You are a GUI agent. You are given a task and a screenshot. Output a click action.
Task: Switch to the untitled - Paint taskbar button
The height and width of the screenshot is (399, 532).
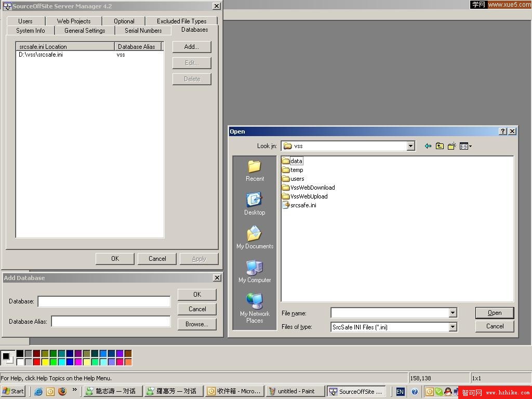[x=296, y=391]
